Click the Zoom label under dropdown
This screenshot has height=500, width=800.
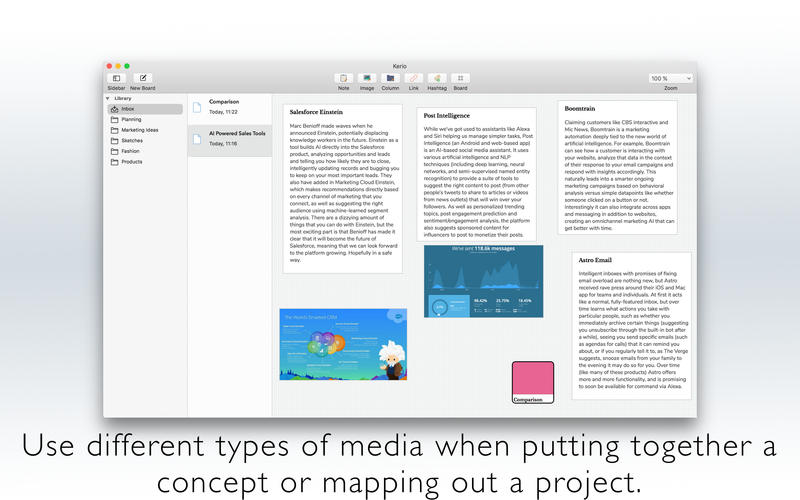pos(671,88)
